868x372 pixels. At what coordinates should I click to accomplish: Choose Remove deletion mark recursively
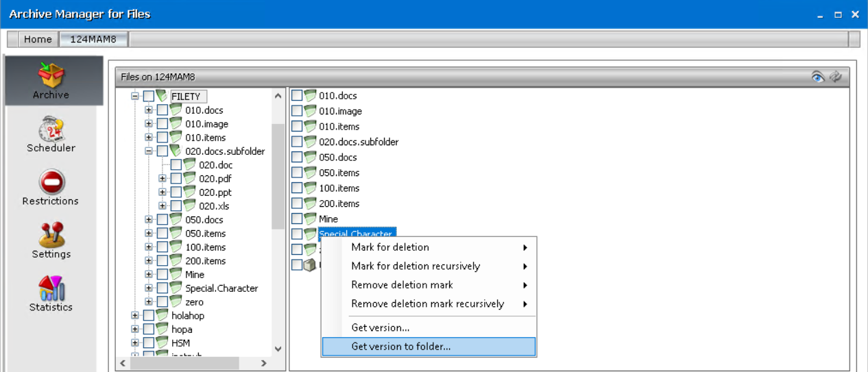(x=429, y=303)
